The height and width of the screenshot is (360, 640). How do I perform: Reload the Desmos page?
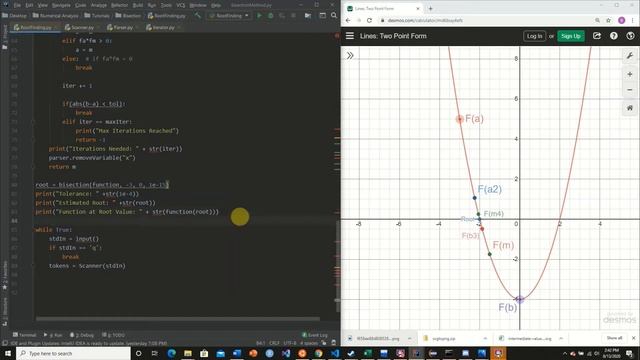pyautogui.click(x=369, y=20)
